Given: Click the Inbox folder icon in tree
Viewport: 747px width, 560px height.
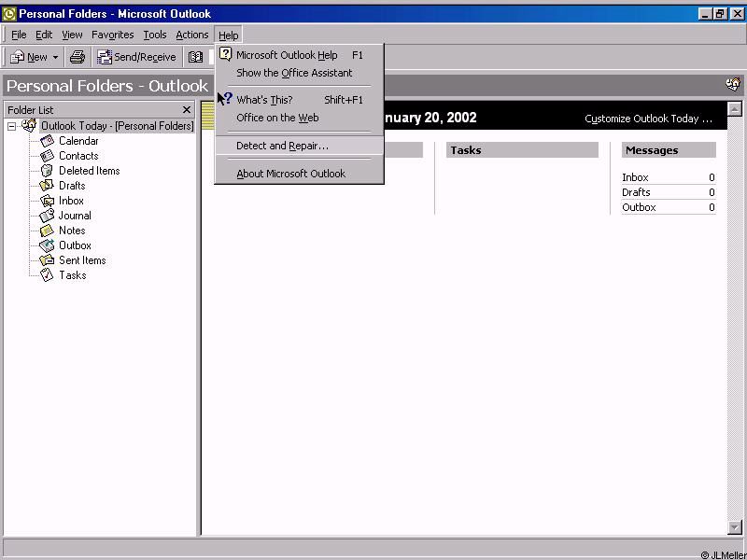Looking at the screenshot, I should click(47, 201).
